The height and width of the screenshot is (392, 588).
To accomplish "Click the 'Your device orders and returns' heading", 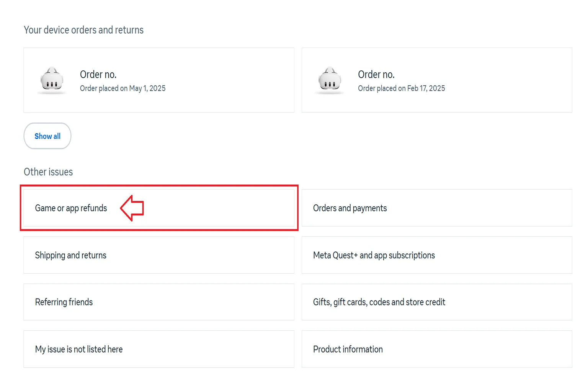I will click(x=83, y=30).
